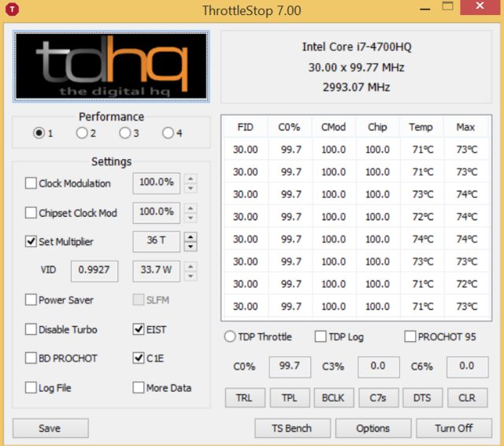This screenshot has height=446, width=504.
Task: Open the C7s C-states window
Action: pos(378,398)
